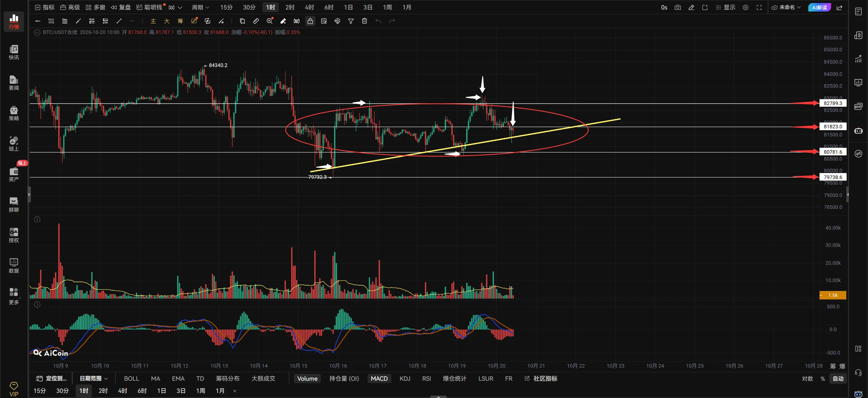Screen dimensions: 868x398
Task: Open the 授权 authorization sidebar item
Action: (x=14, y=235)
